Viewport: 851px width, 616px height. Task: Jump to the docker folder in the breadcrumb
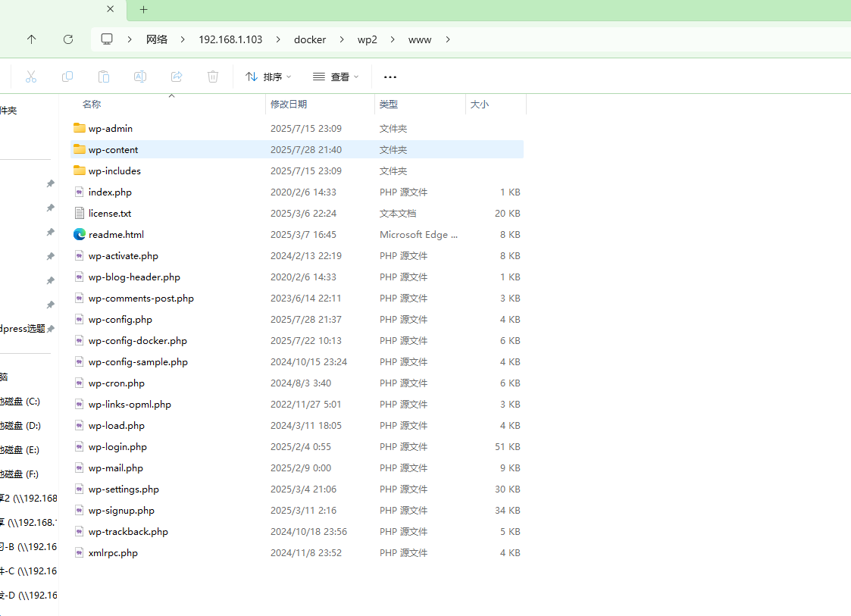[x=310, y=39]
